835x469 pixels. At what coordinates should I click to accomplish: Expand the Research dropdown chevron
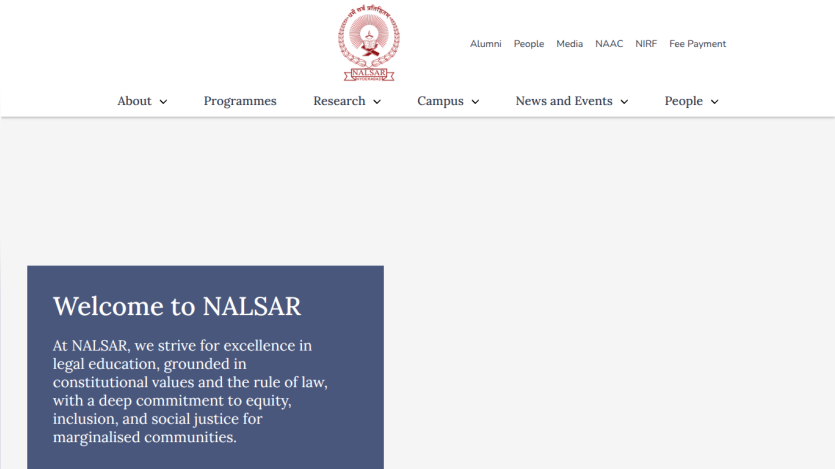(x=376, y=102)
